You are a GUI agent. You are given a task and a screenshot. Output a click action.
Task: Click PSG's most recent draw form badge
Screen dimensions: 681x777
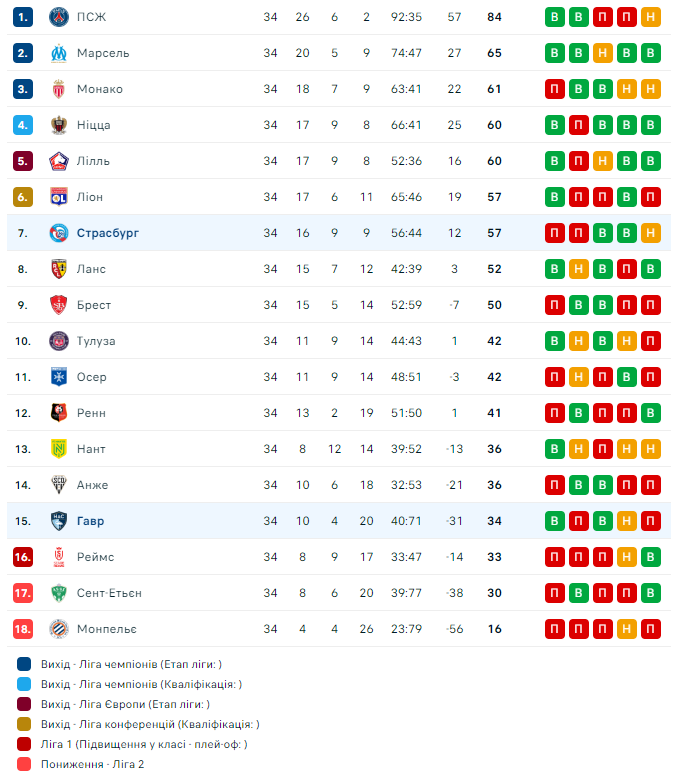click(651, 17)
